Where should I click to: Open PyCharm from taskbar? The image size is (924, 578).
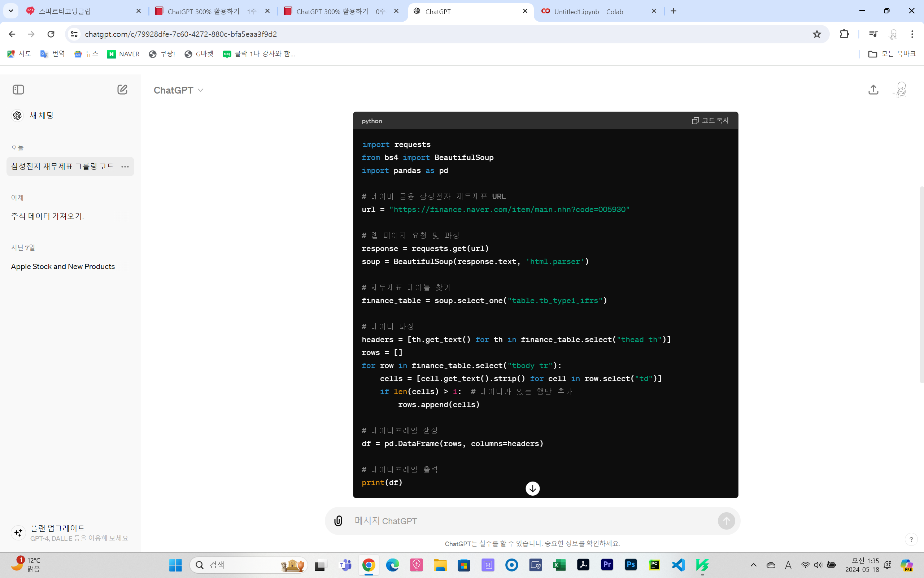(x=654, y=565)
